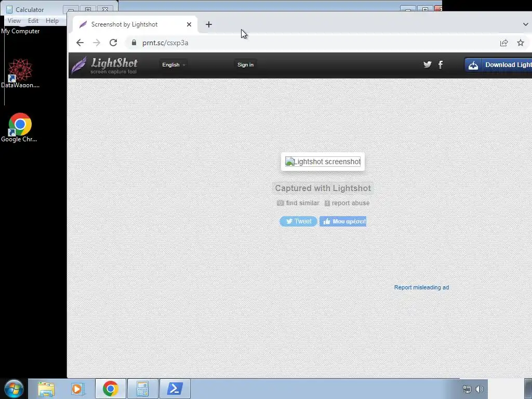This screenshot has height=399, width=532.
Task: Click the network icon in system tray
Action: [467, 389]
